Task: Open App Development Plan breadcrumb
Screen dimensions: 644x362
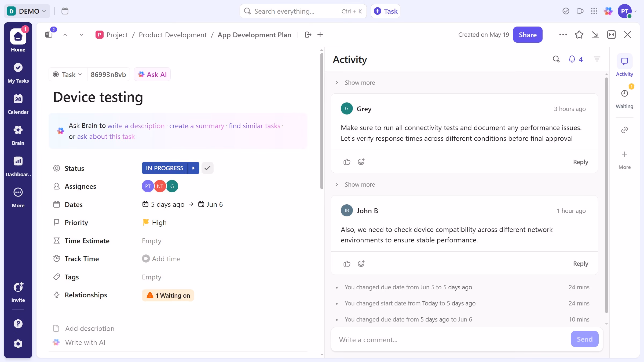Action: (254, 35)
